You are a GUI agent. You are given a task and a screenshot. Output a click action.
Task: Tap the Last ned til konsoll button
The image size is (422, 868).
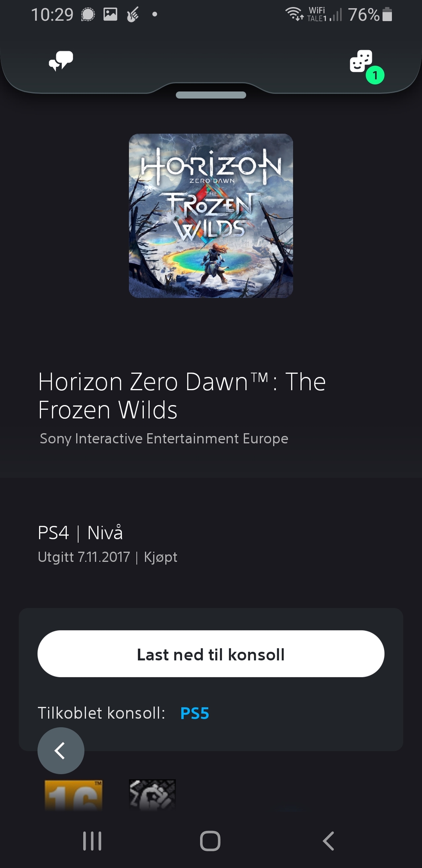(211, 654)
